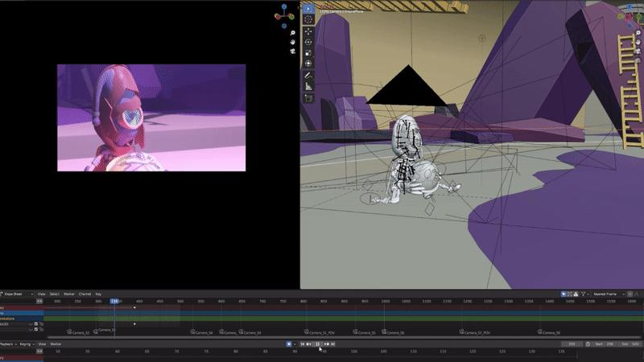Select the Rotate tool in viewport toolbar
Viewport: 644px width, 362px height.
pos(308,42)
